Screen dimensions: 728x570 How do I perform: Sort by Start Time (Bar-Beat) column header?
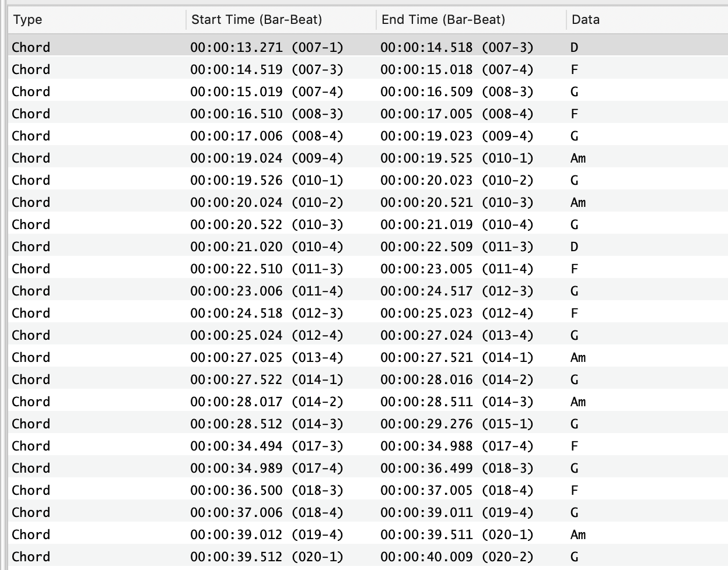coord(281,20)
